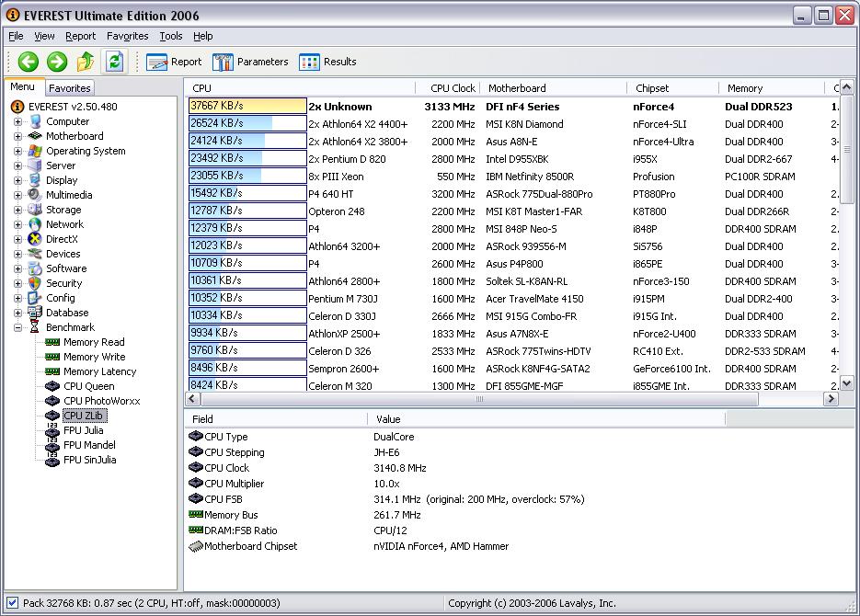Expand the Motherboard node

coord(18,136)
